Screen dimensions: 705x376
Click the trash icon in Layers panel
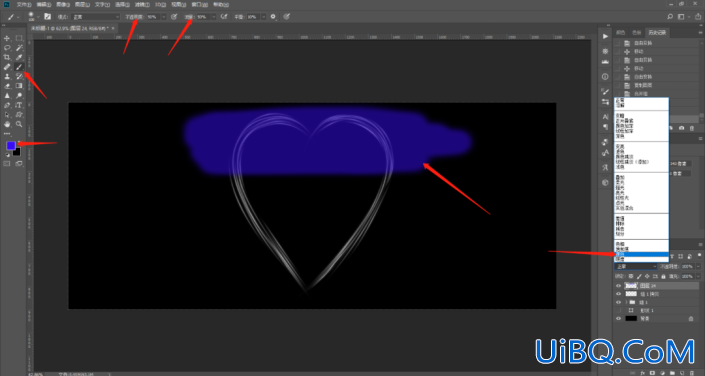(x=691, y=373)
